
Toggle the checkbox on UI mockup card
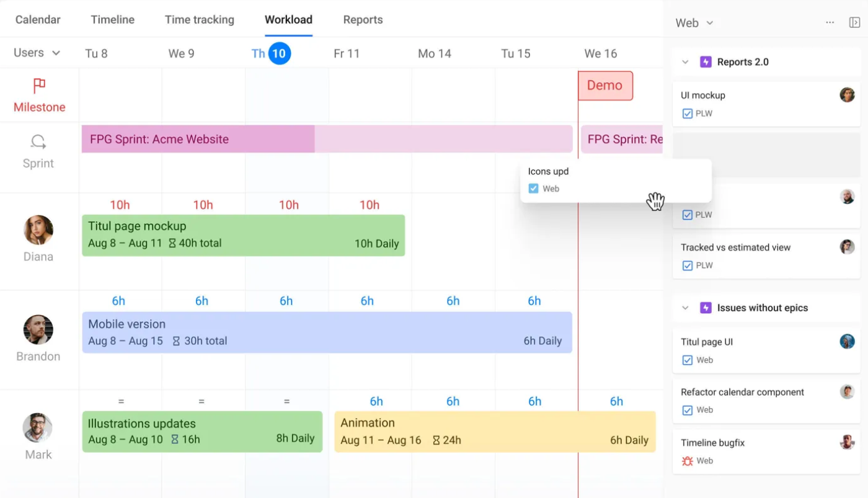click(x=687, y=113)
